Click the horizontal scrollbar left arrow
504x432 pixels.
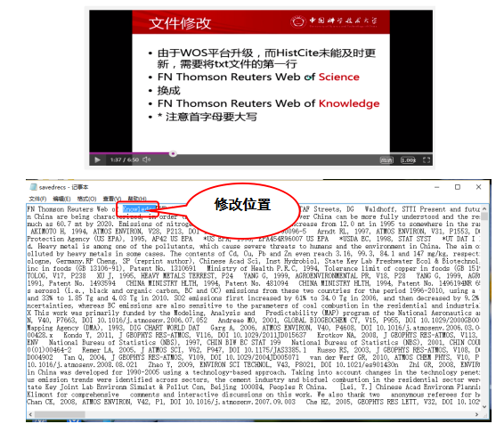click(x=30, y=414)
